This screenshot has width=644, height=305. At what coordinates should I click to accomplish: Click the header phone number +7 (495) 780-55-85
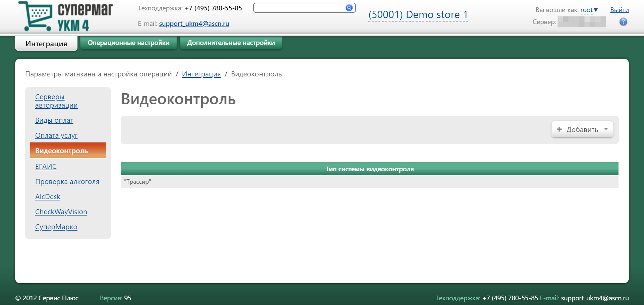pyautogui.click(x=213, y=8)
